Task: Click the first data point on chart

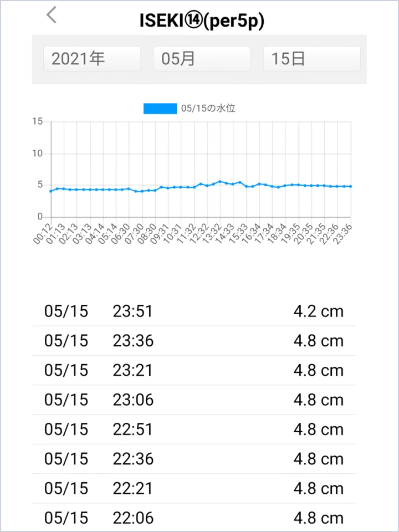Action: tap(51, 191)
